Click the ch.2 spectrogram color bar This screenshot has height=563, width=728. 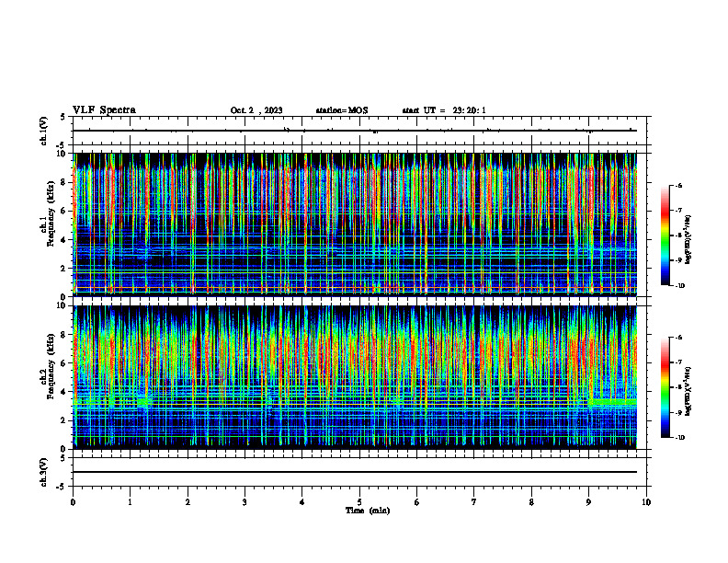(665, 387)
